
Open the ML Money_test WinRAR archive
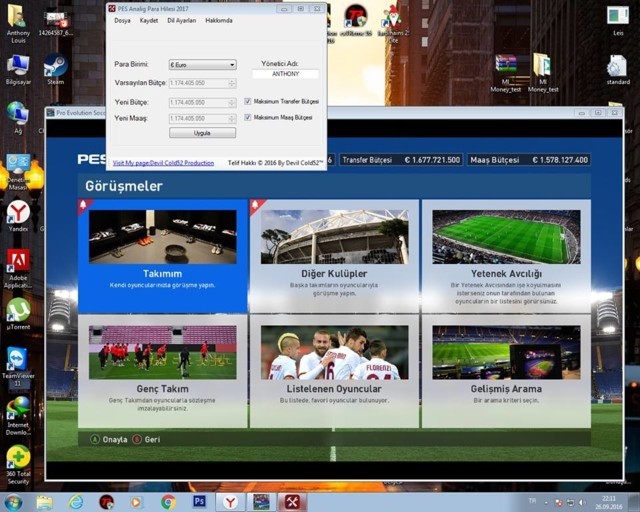coord(506,73)
